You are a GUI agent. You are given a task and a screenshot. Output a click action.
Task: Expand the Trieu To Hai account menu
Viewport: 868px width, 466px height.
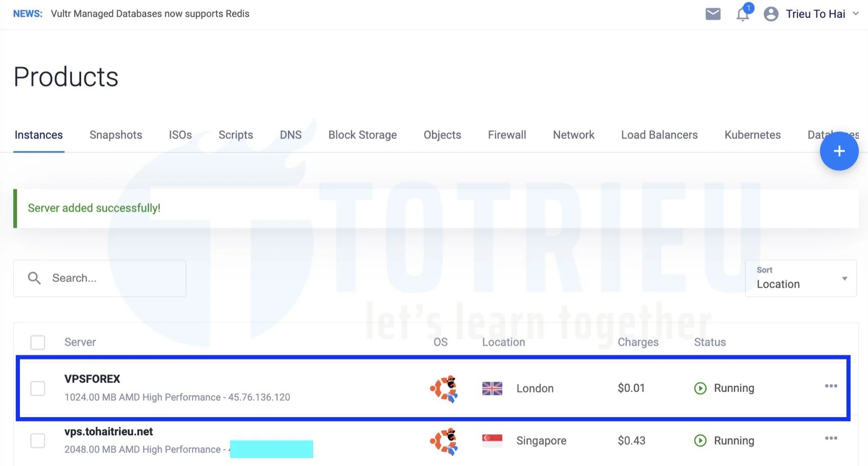click(x=856, y=14)
